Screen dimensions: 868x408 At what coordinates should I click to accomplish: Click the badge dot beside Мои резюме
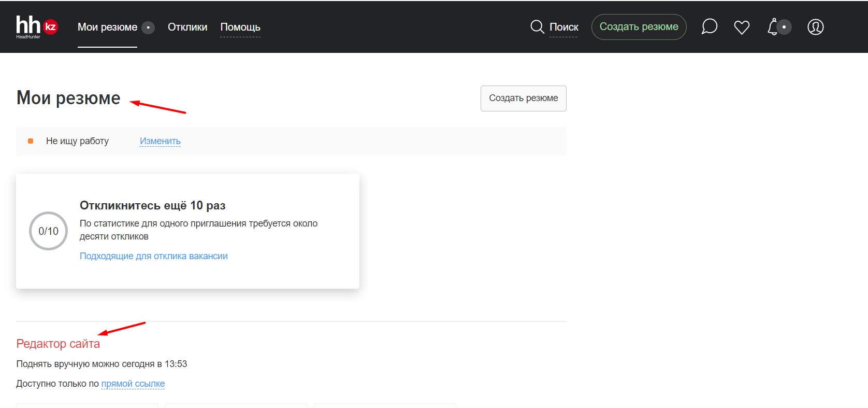point(148,27)
